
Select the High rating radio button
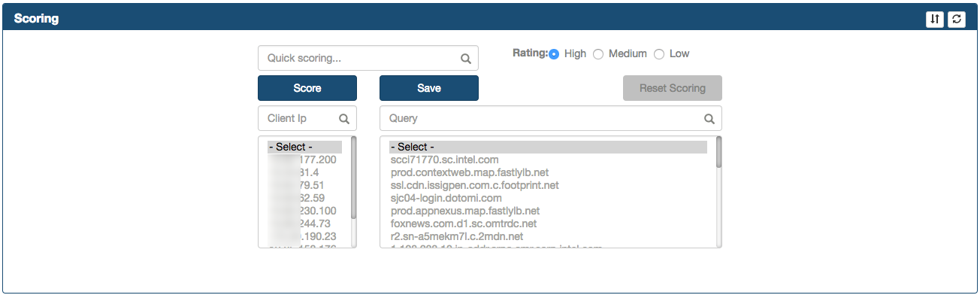[554, 54]
